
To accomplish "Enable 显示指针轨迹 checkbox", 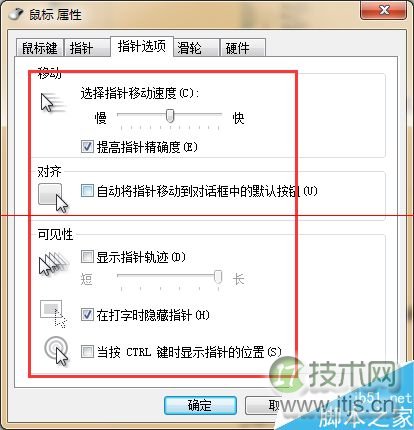I will click(87, 257).
